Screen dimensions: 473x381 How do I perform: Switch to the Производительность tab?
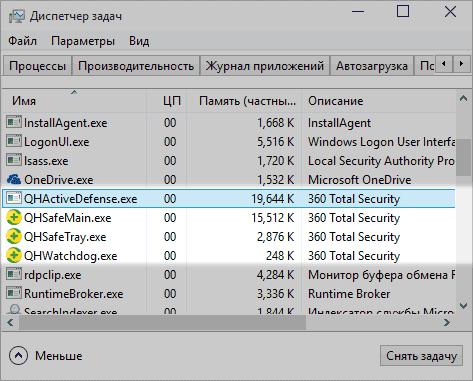[136, 66]
